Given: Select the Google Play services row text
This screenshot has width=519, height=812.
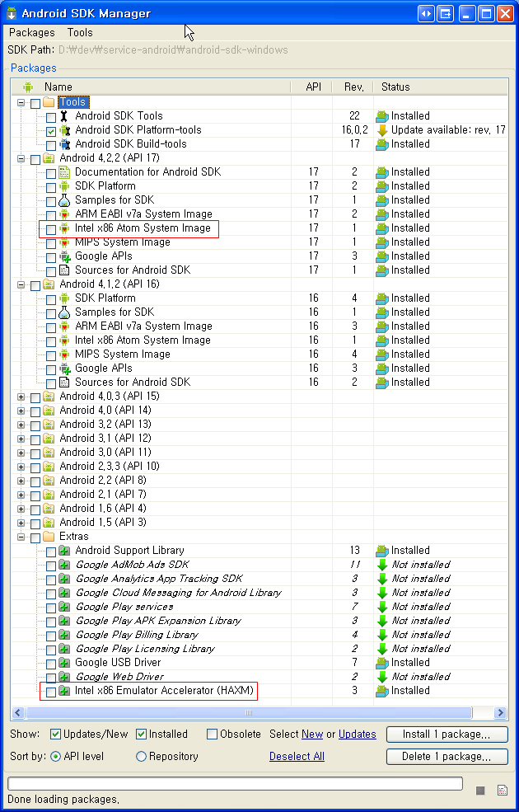Looking at the screenshot, I should (x=124, y=607).
